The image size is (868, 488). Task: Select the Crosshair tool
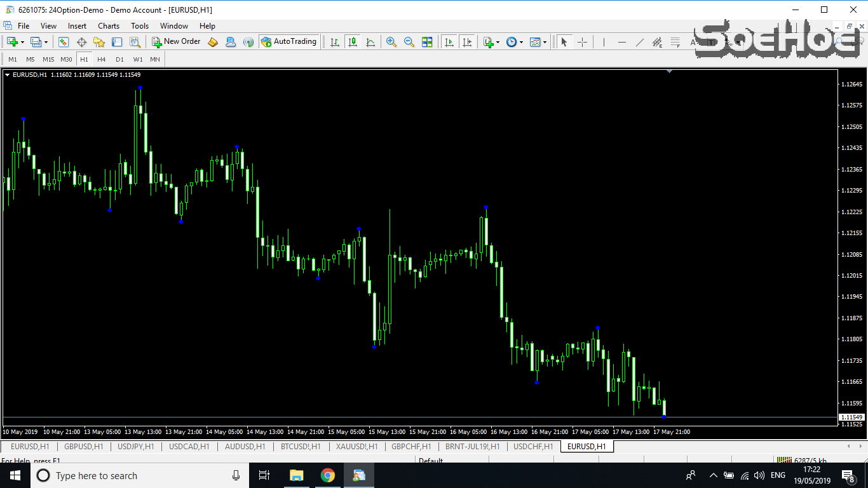click(582, 41)
